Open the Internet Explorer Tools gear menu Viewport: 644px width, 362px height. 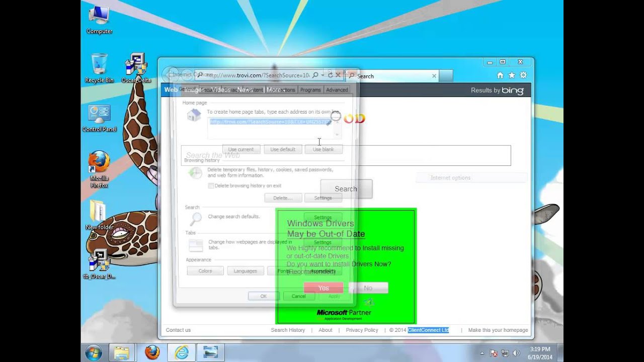(x=523, y=75)
